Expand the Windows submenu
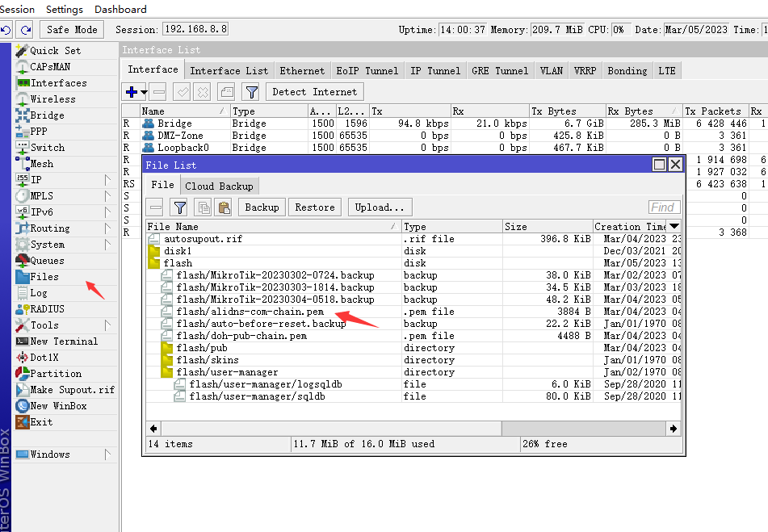The image size is (768, 532). tap(107, 455)
